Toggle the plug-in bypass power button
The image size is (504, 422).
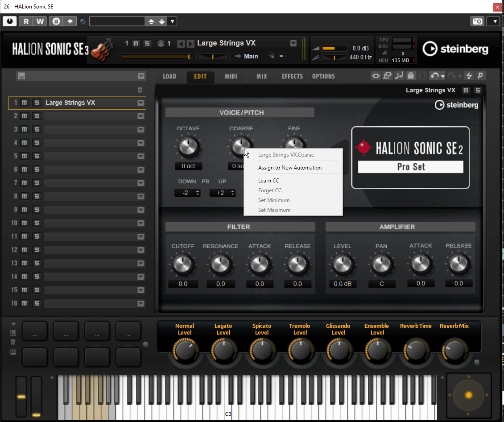tap(10, 21)
